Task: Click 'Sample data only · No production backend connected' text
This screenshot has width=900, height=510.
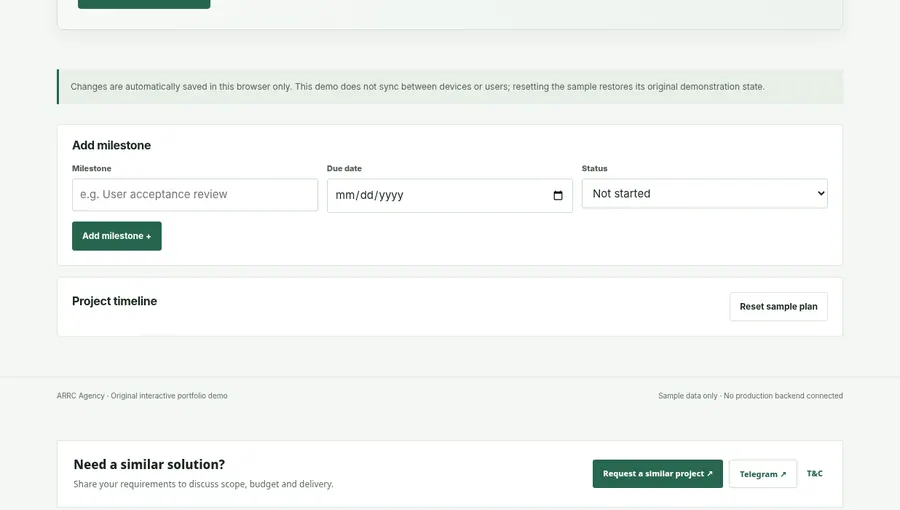Action: [750, 396]
